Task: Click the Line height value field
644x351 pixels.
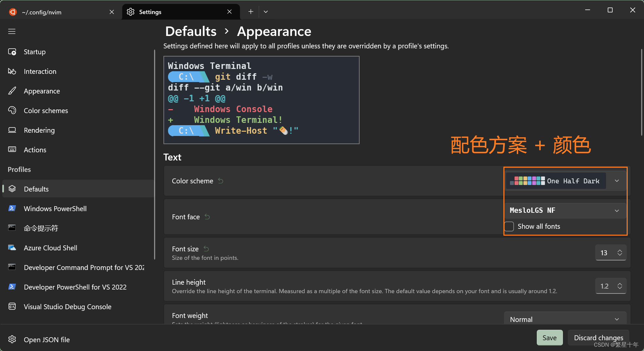Action: [x=605, y=286]
